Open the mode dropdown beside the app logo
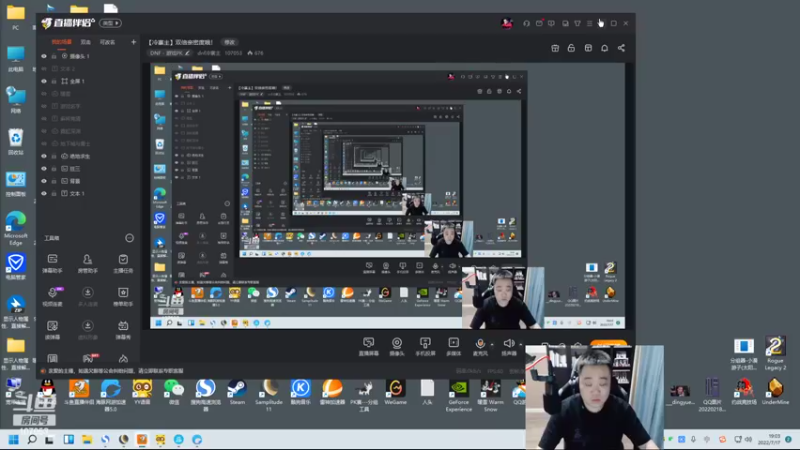 click(x=110, y=23)
